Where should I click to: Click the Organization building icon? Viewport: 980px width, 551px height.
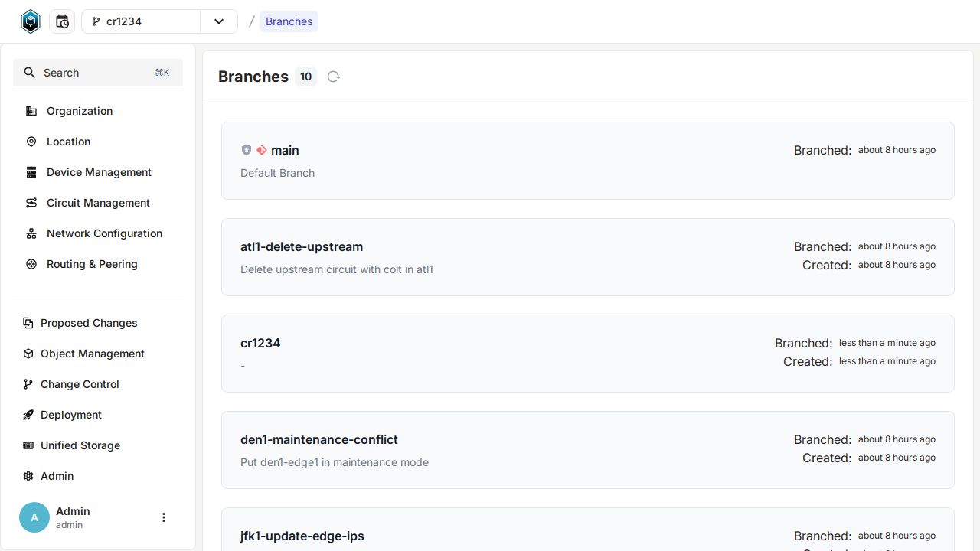point(31,111)
